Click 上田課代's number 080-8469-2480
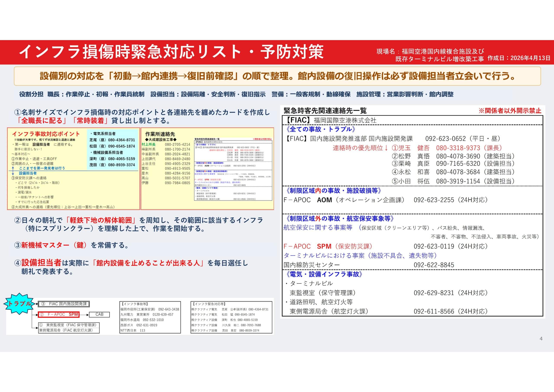The image size is (554, 392). pos(178,159)
